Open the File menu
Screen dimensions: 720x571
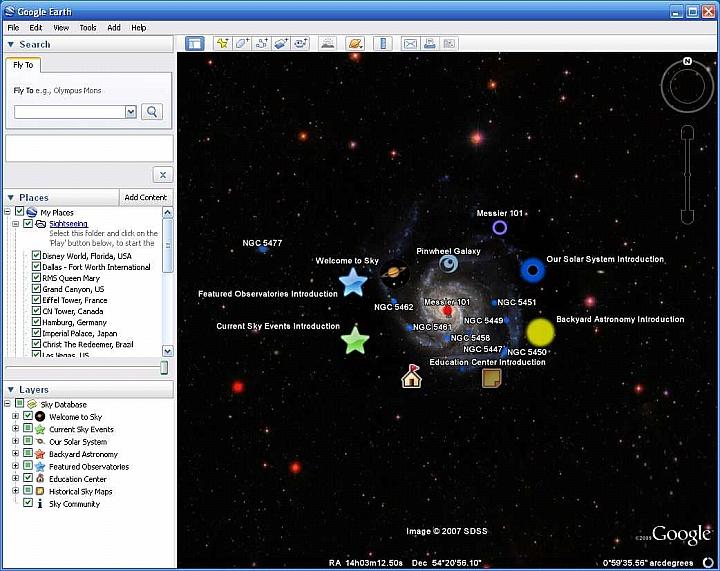[13, 28]
